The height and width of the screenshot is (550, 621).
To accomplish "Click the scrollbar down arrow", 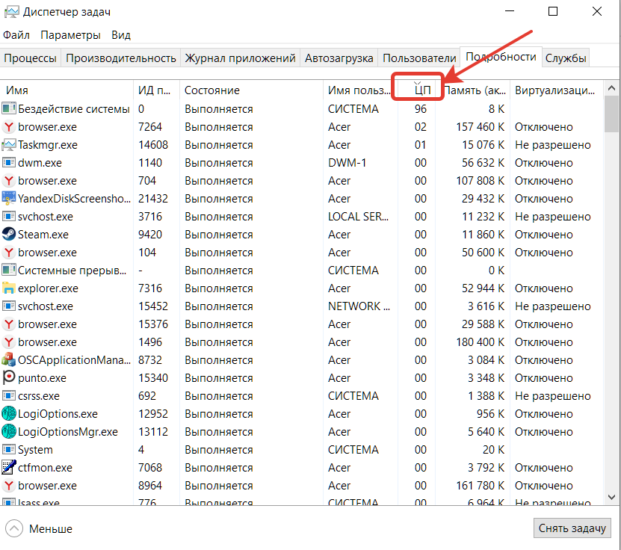I will pos(611,497).
